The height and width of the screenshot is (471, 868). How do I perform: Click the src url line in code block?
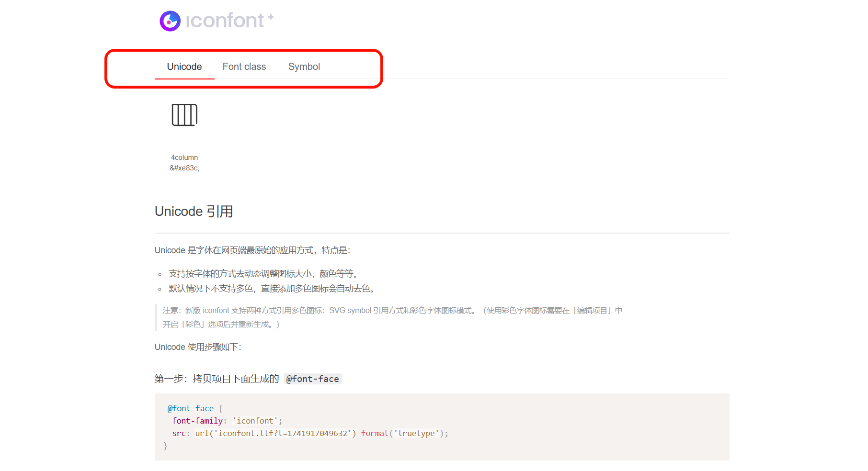310,433
